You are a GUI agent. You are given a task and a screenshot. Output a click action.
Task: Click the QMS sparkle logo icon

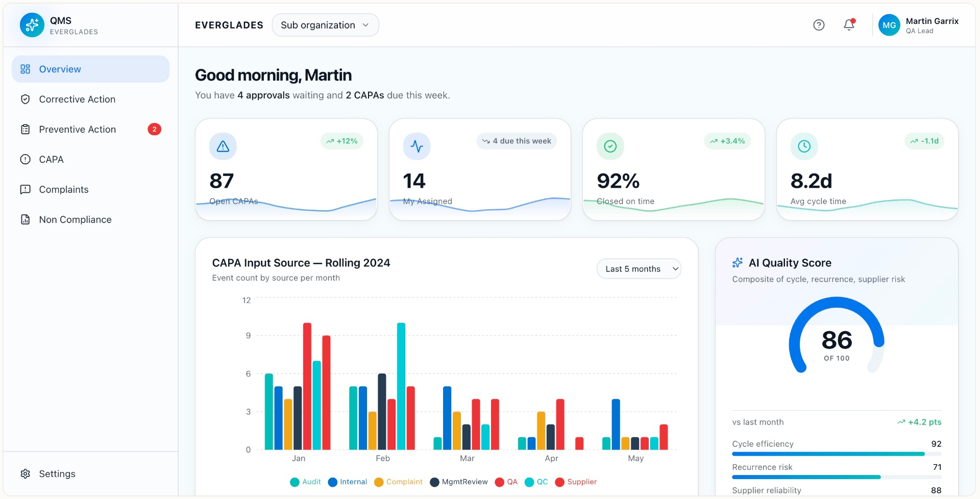click(x=32, y=25)
